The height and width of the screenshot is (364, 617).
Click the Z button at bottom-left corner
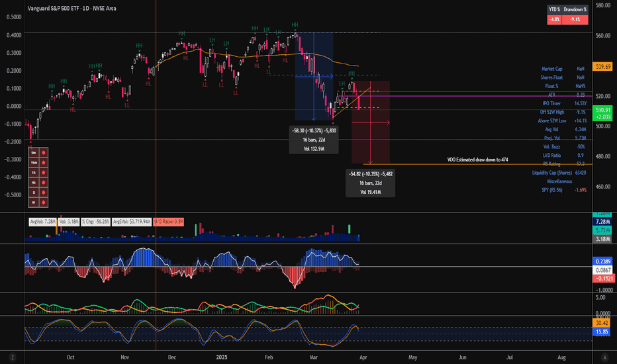(13, 357)
